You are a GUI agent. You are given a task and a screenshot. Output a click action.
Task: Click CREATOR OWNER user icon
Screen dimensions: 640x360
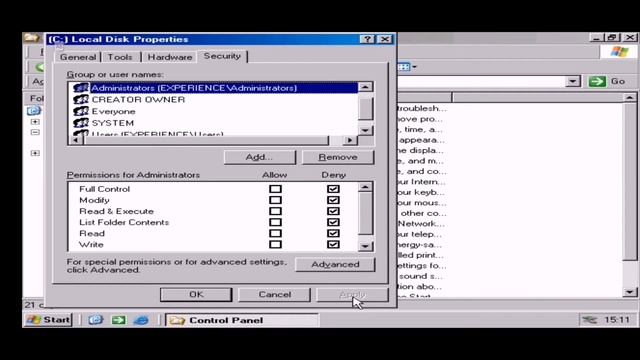81,100
